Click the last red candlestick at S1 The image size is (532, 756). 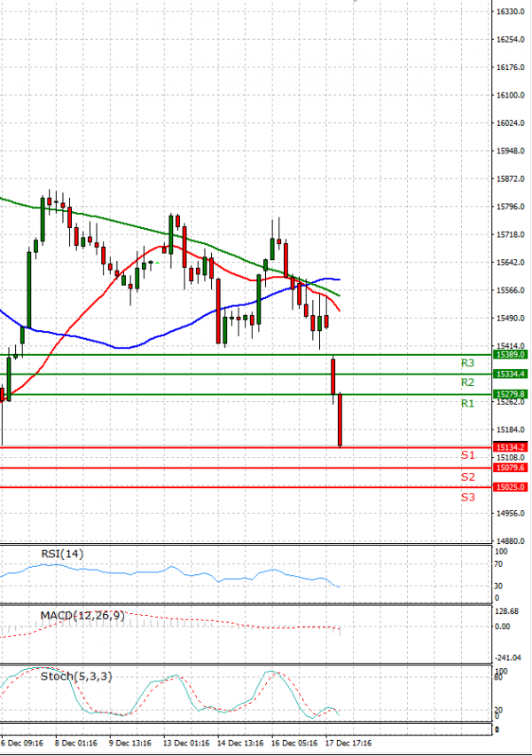pos(340,420)
